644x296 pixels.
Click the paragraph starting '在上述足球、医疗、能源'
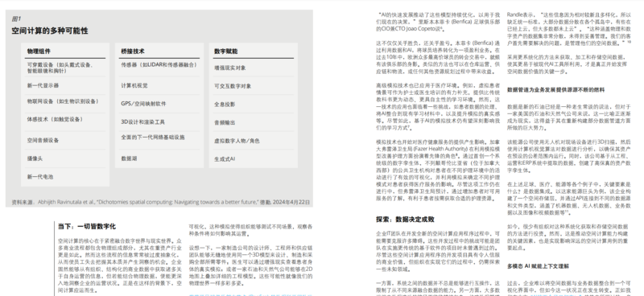pos(569,199)
